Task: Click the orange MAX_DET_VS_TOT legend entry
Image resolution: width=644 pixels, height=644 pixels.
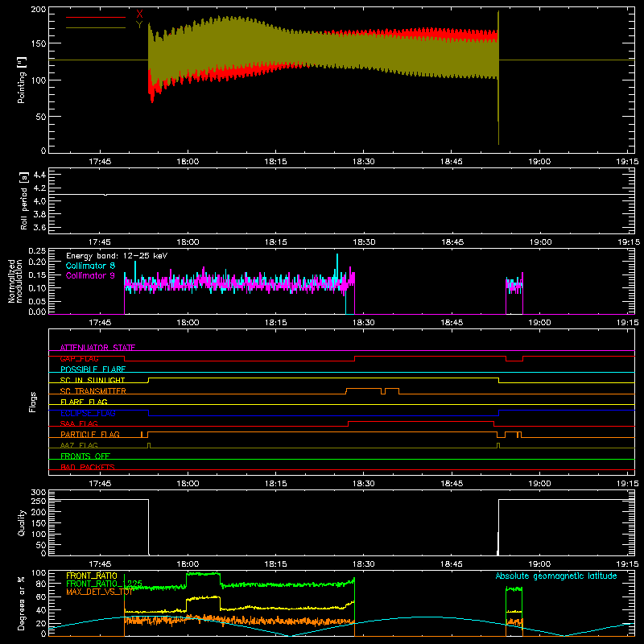Action: point(99,592)
